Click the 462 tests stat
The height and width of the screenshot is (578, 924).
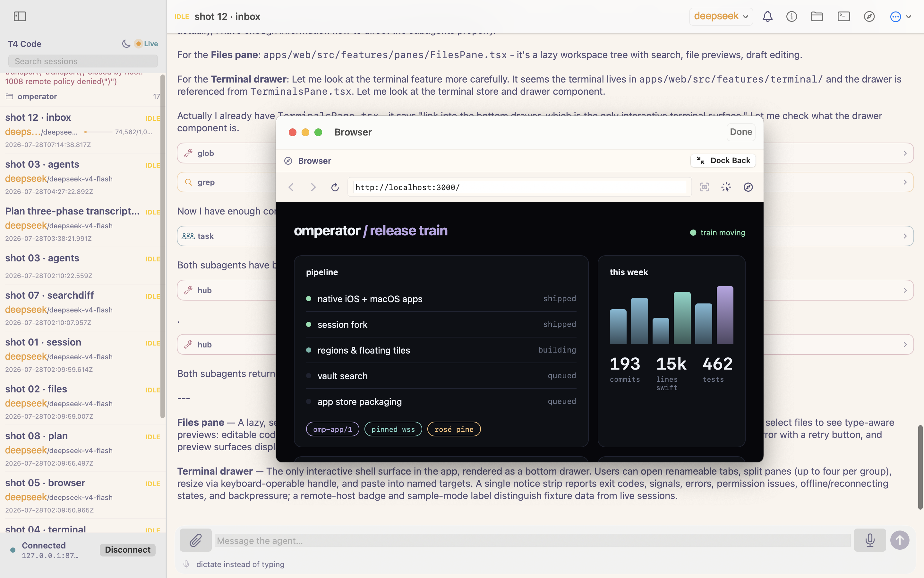(x=717, y=369)
